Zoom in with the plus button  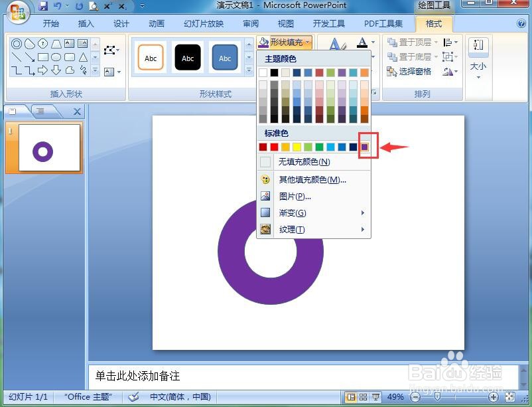pos(494,397)
